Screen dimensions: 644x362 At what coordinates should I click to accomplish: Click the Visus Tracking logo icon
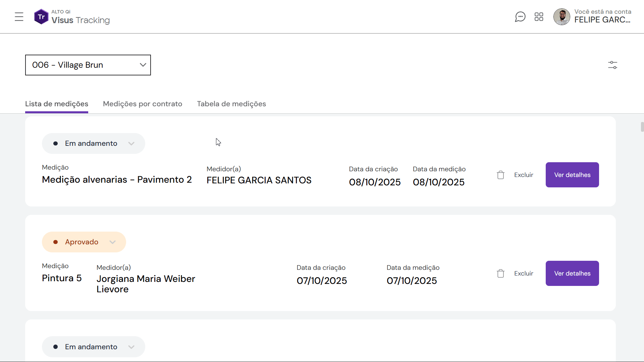pos(41,17)
